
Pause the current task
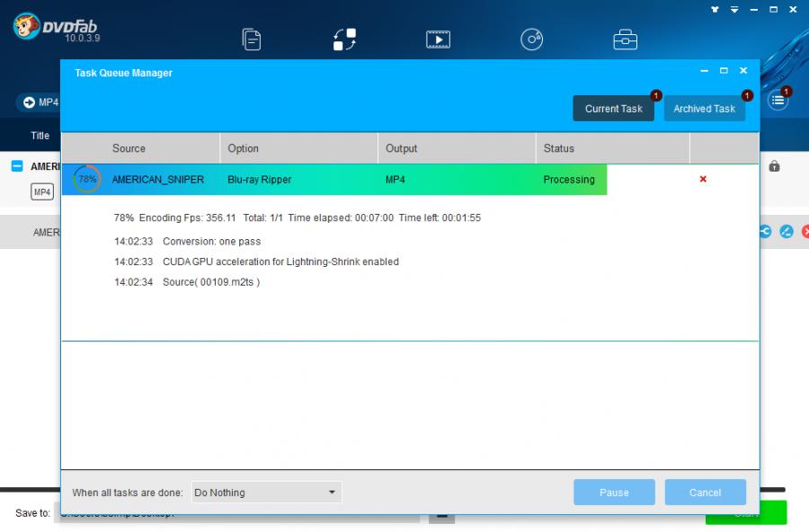click(614, 492)
